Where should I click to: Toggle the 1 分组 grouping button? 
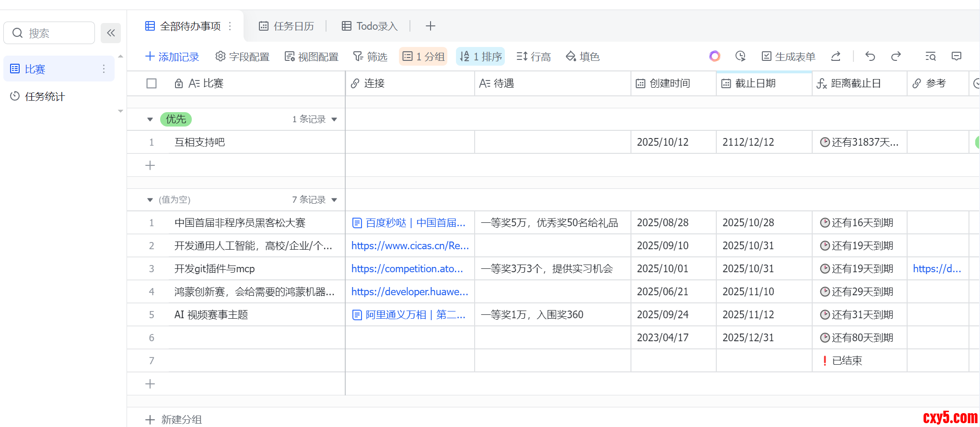point(423,57)
